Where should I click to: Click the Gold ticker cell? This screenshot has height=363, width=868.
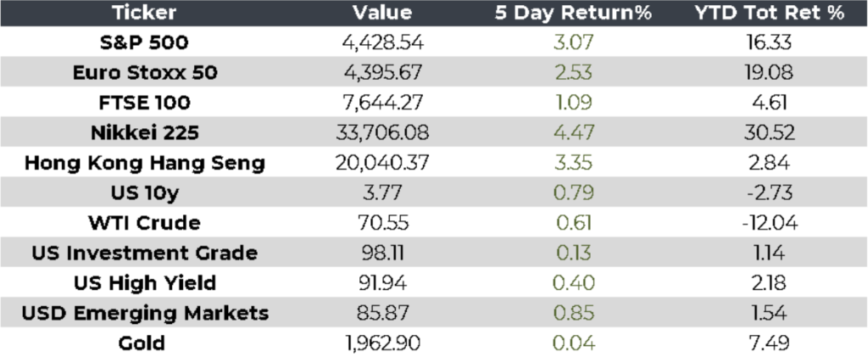(x=145, y=343)
